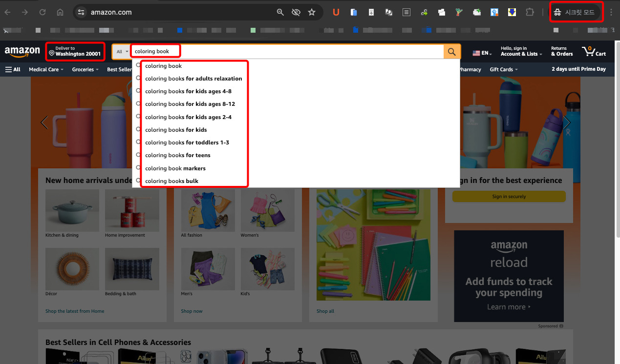Click the 시크릿 모드 incognito indicator
Screen dimensions: 620x364
coord(577,12)
